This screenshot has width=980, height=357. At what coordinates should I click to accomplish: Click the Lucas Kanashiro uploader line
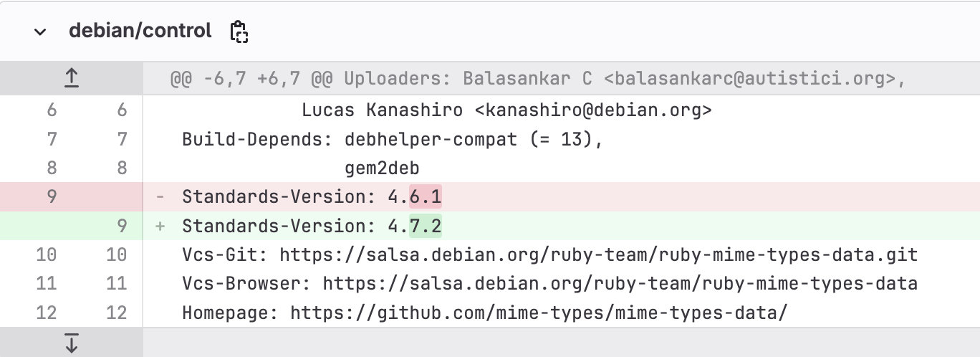(x=506, y=110)
